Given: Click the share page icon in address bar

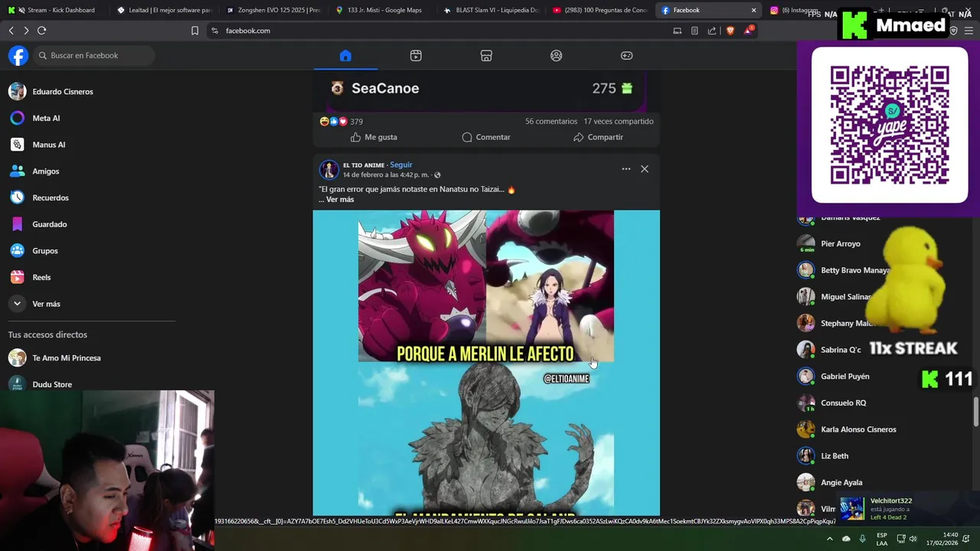Looking at the screenshot, I should 712,31.
